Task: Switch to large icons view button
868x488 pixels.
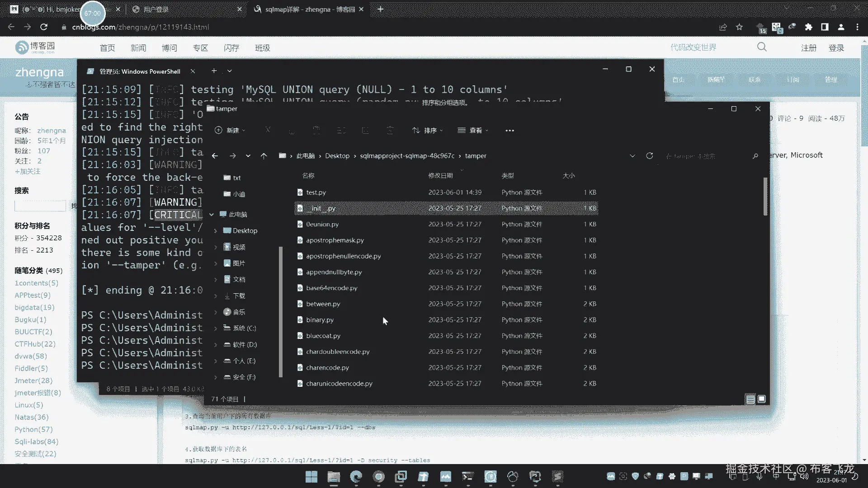Action: (x=762, y=399)
